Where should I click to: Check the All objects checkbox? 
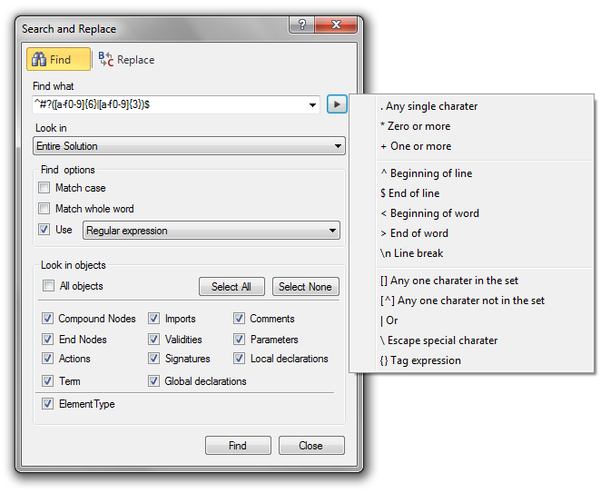pyautogui.click(x=49, y=287)
